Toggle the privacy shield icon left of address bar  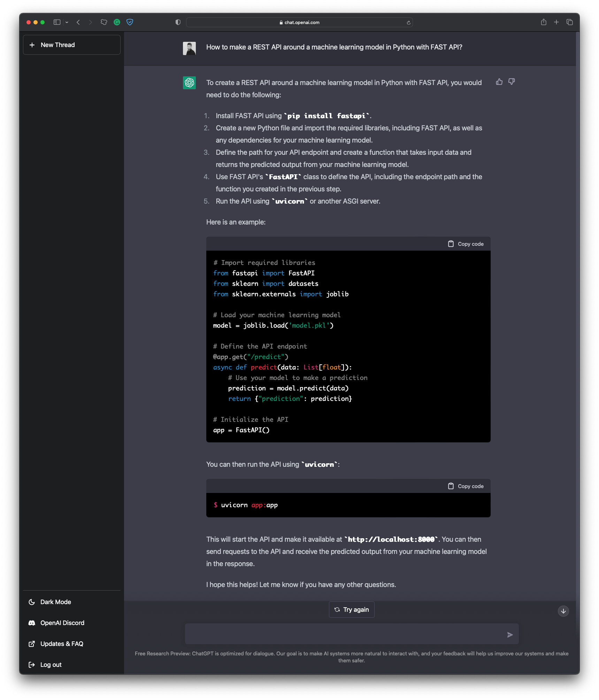[x=178, y=22]
